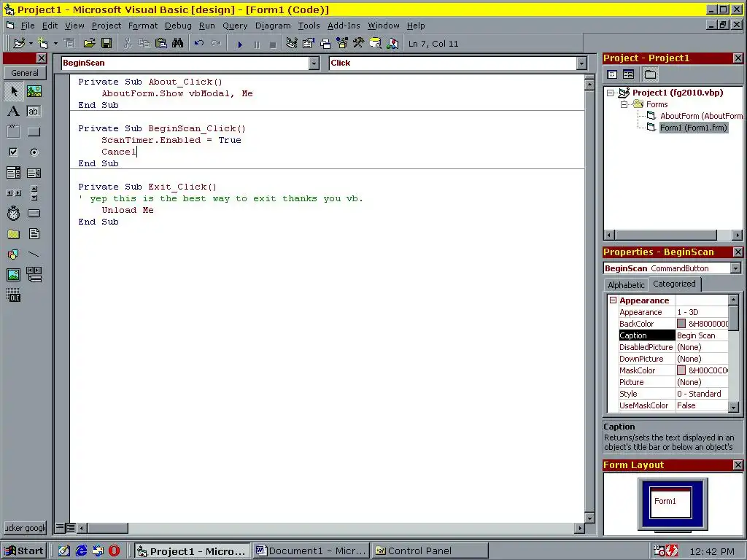Select the ListBox control tool
Screen dimensions: 747x560
point(34,173)
